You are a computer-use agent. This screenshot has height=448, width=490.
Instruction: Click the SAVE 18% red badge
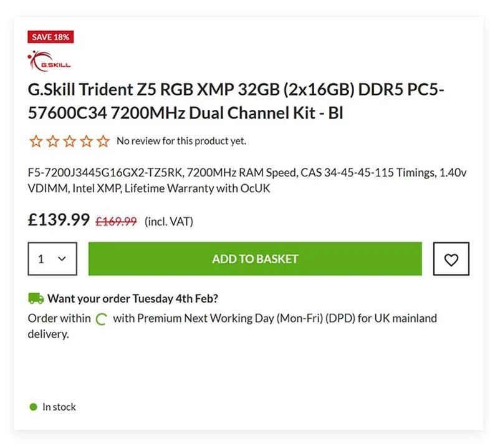click(50, 37)
